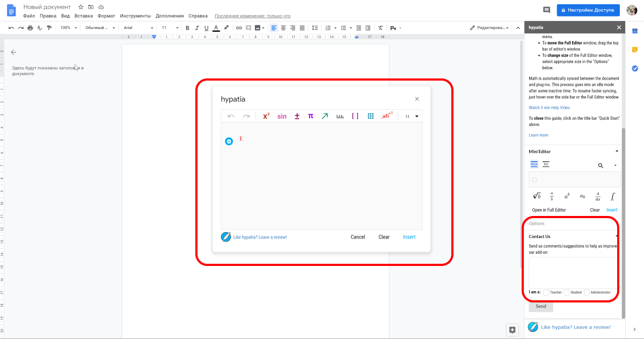Insert a/b fraction in Mini Editor
This screenshot has height=339, width=644.
[551, 197]
